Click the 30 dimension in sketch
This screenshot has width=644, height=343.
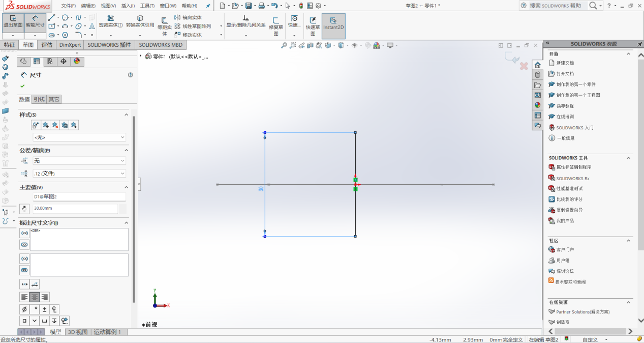tap(261, 188)
